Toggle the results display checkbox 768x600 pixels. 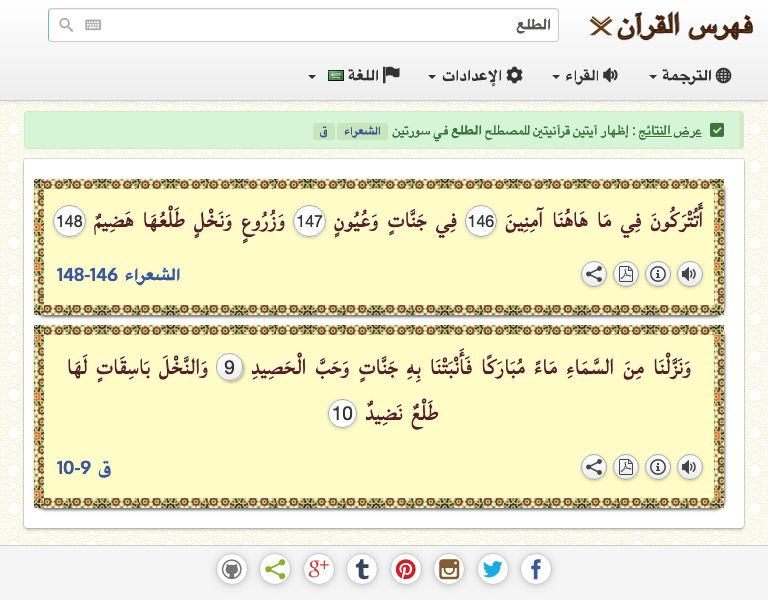pyautogui.click(x=717, y=131)
